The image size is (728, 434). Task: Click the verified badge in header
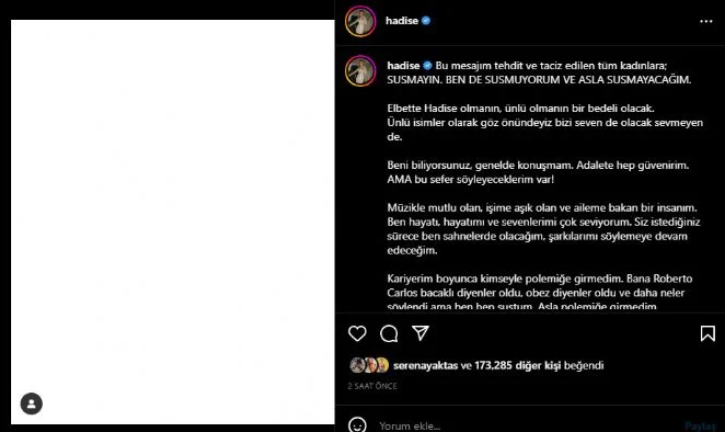pos(426,21)
